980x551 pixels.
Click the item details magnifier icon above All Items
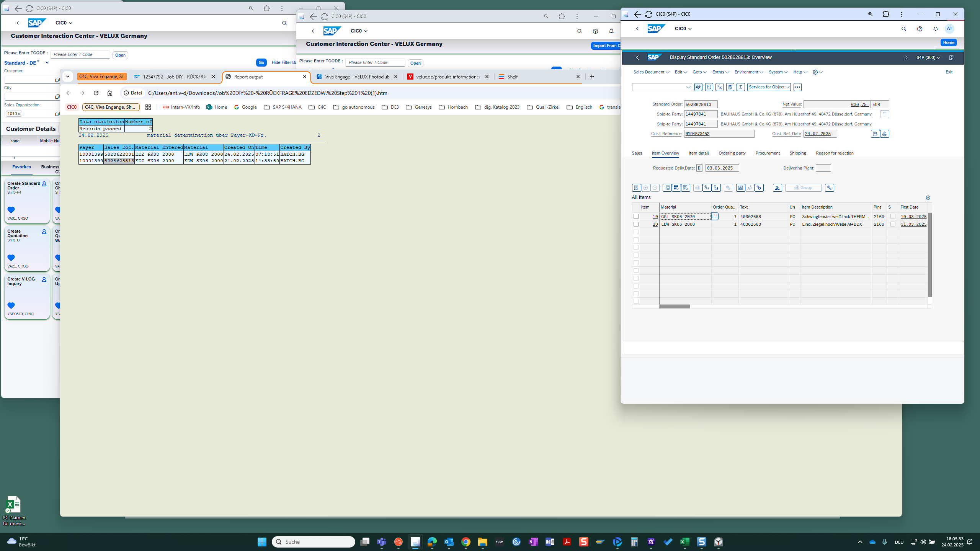[636, 188]
